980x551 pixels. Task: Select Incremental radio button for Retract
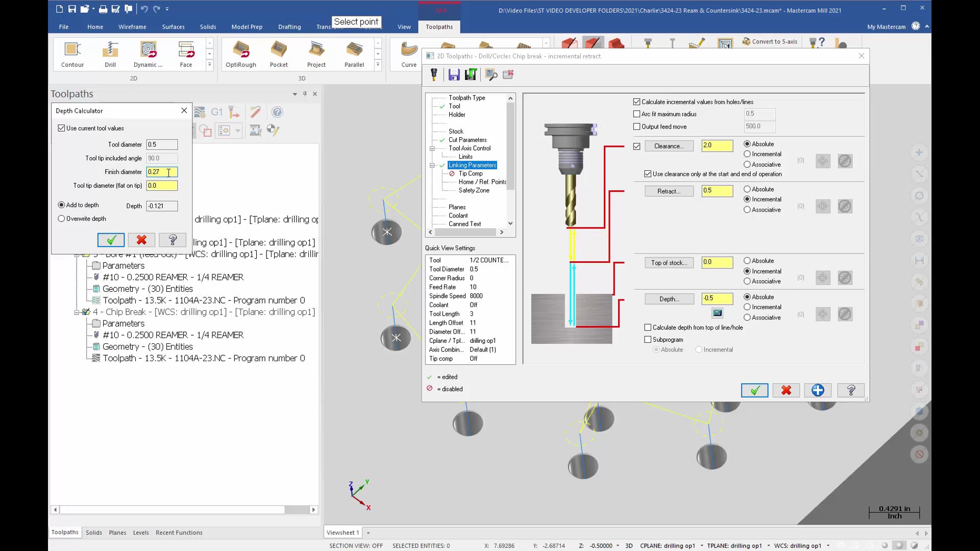(746, 199)
